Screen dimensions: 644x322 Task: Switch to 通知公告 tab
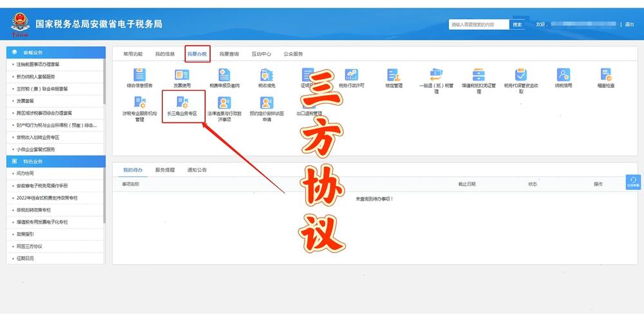pyautogui.click(x=197, y=169)
